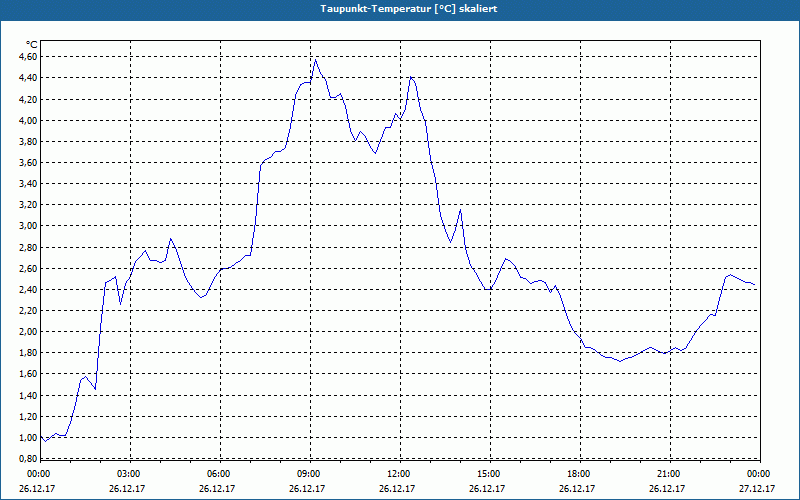Viewport: 800px width, 500px height.
Task: Select the 1,60 y-axis value
Action: [28, 374]
